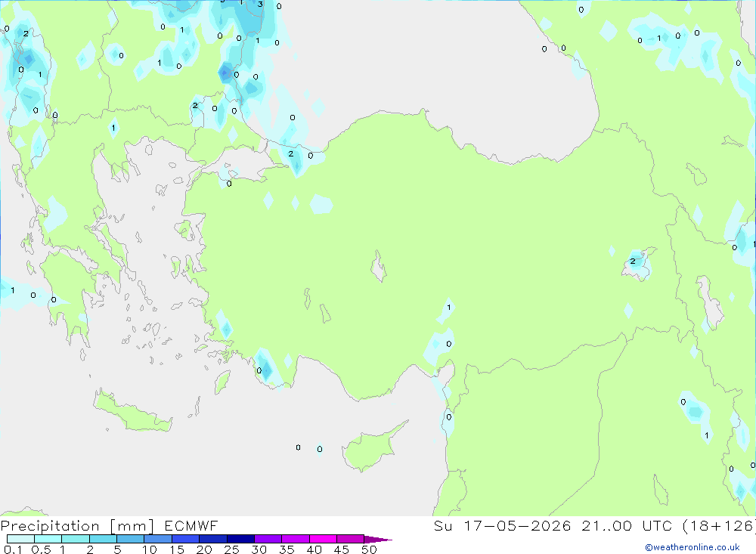This screenshot has width=756, height=554.
Task: Select the 30–35 mm violet swatch
Action: point(268,539)
